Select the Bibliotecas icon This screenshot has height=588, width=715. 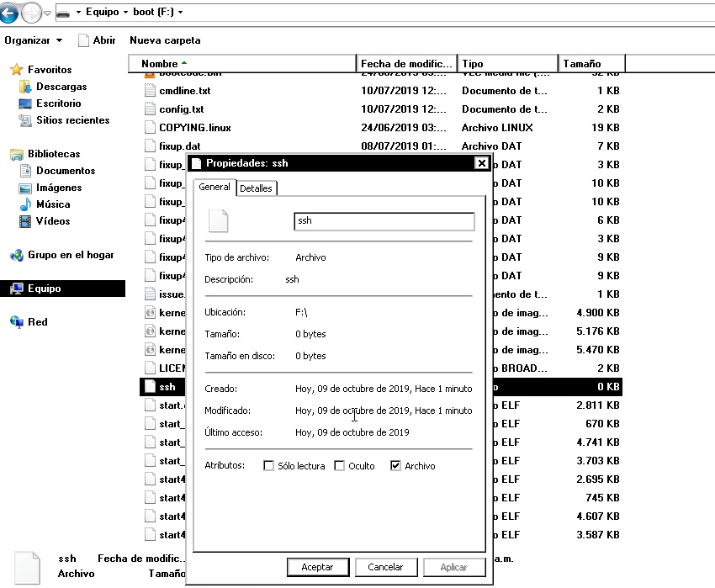pyautogui.click(x=17, y=154)
